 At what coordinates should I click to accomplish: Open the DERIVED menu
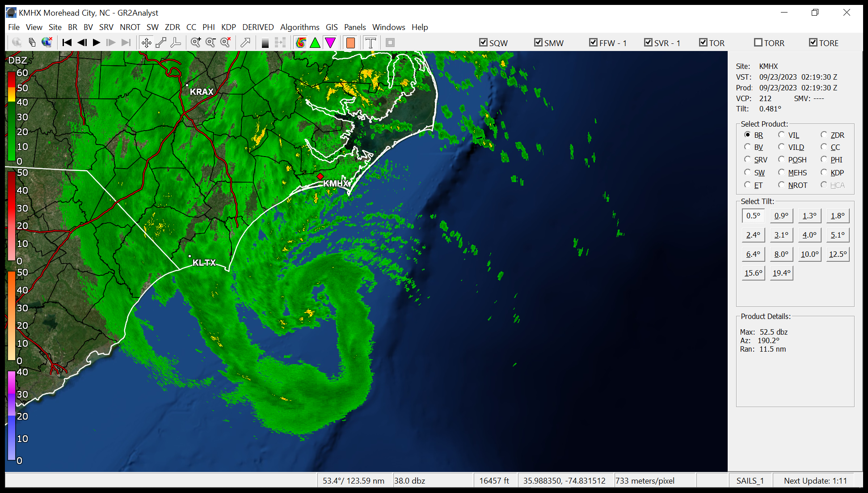coord(258,27)
